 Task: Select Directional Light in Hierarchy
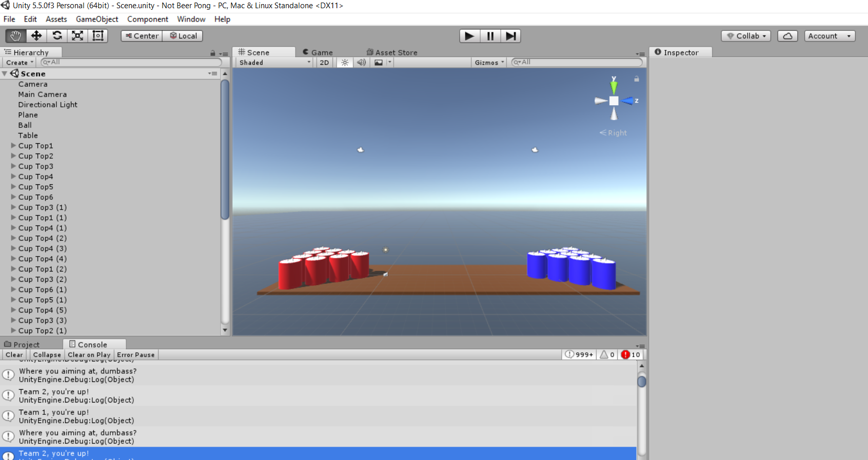[48, 105]
